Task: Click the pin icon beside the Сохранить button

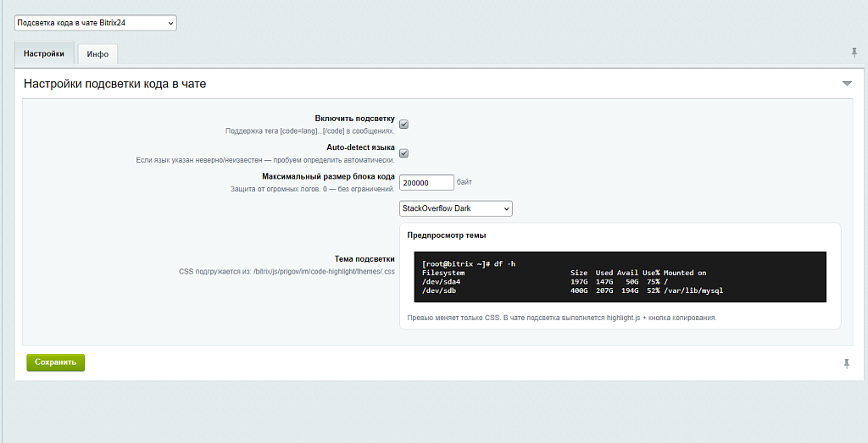Action: (846, 363)
